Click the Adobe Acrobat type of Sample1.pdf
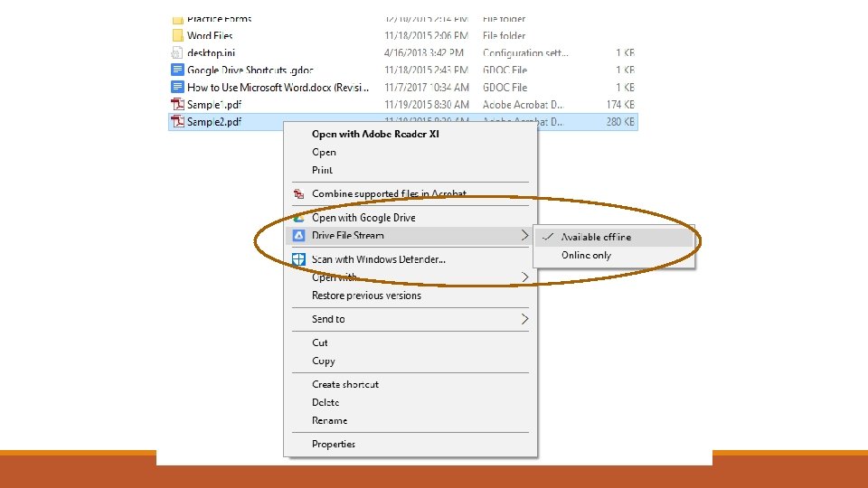This screenshot has height=488, width=868. [x=524, y=104]
